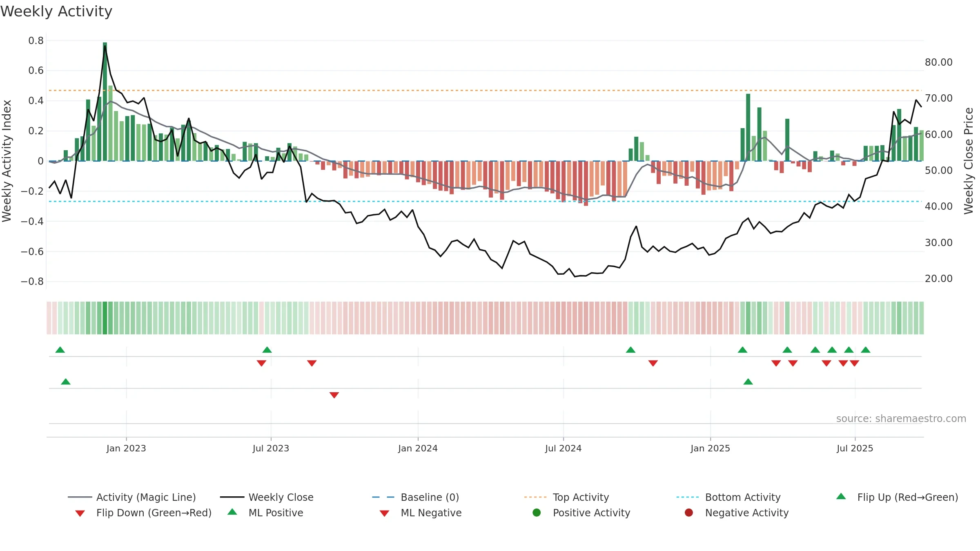Click the −0.8 left-axis tick label
The image size is (980, 551).
(32, 281)
